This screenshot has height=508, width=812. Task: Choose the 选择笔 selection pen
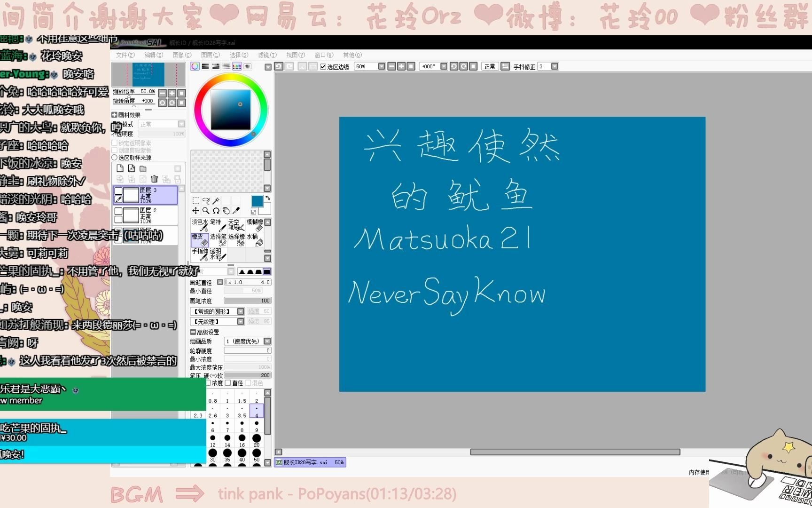[x=218, y=240]
